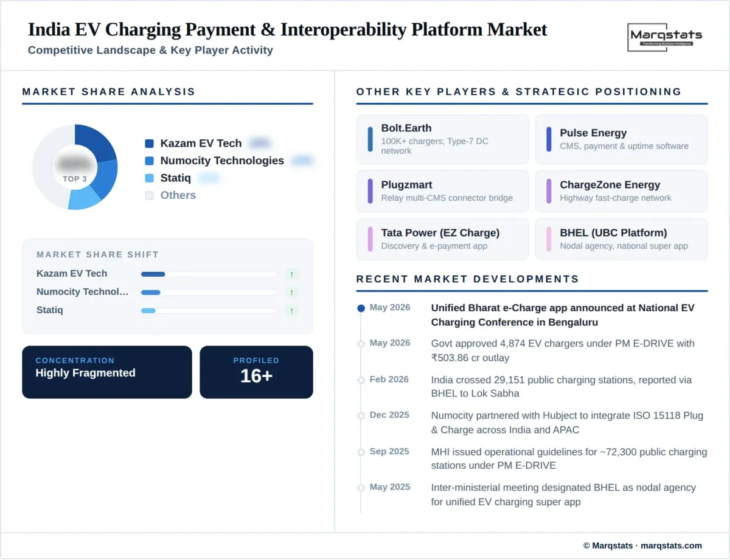730x560 pixels.
Task: Open the BHEL (UBC Platform) card
Action: tap(621, 239)
